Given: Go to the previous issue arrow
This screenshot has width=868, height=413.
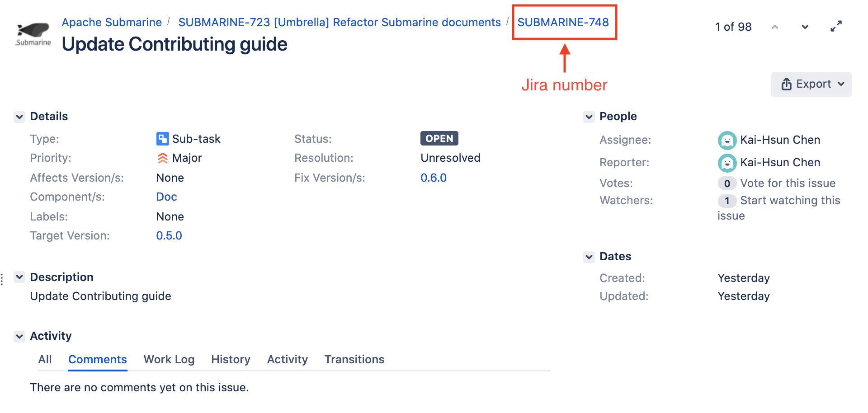Looking at the screenshot, I should point(775,27).
